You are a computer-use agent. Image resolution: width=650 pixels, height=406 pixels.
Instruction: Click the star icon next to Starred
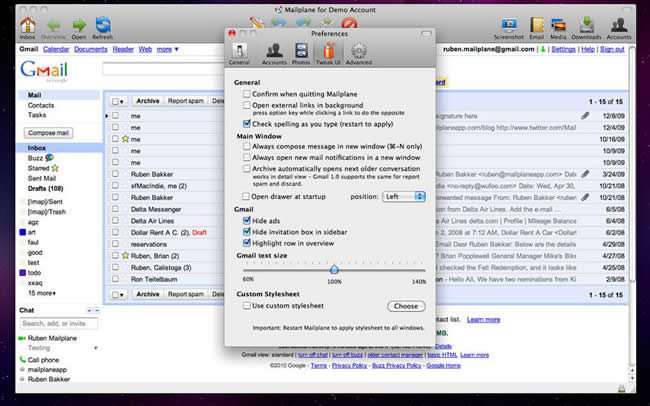point(55,168)
